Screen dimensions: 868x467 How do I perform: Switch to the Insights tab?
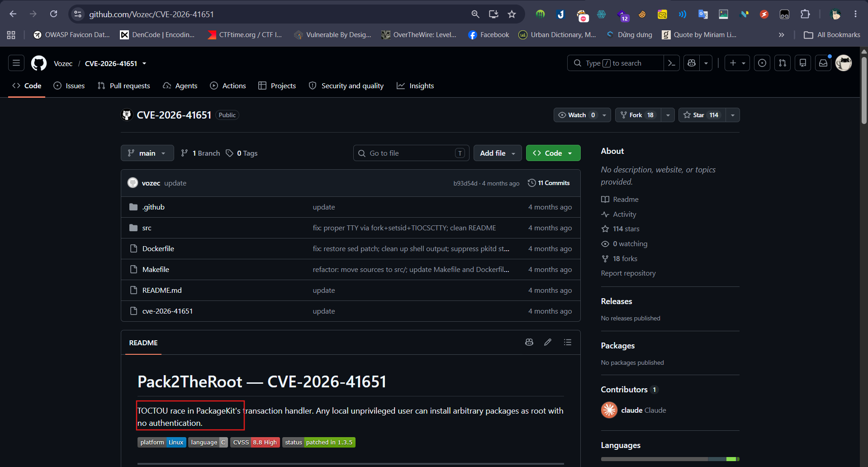(x=415, y=86)
